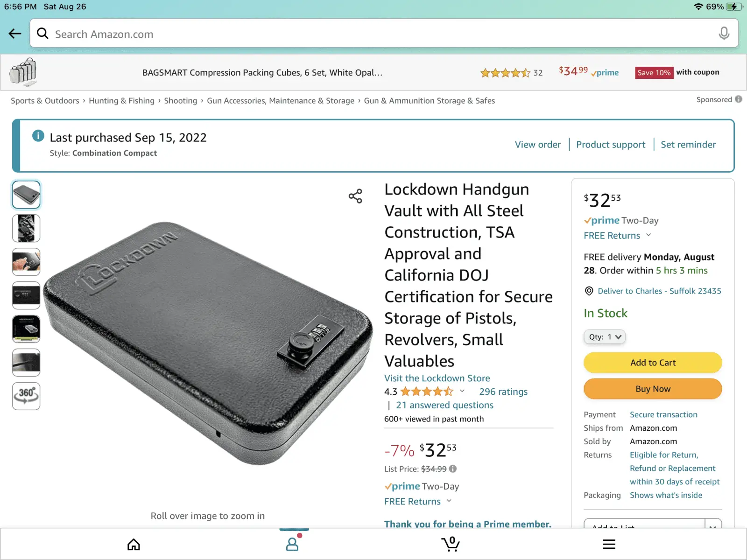Tap the List Price info icon

click(x=453, y=469)
